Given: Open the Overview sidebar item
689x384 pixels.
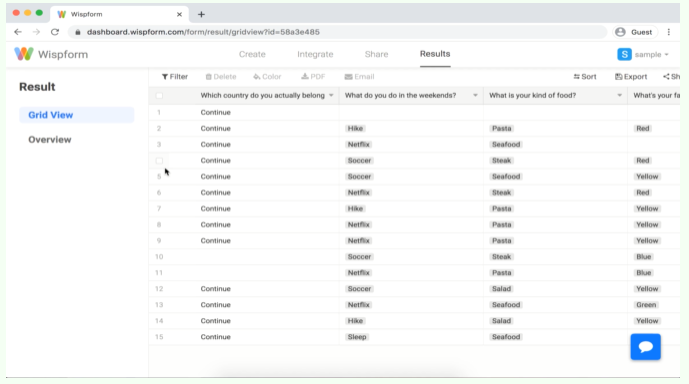Looking at the screenshot, I should 50,139.
